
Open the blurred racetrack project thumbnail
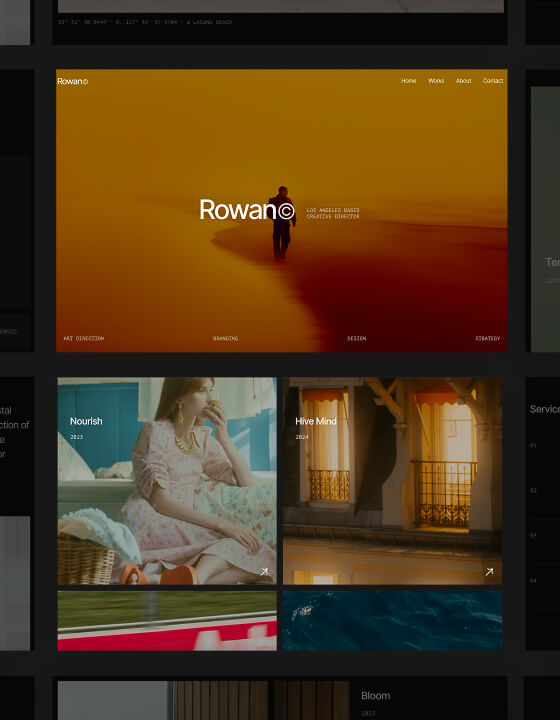[x=167, y=620]
